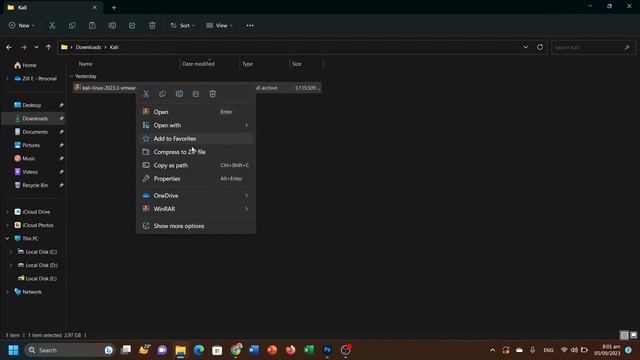Click the Rename icon in the context menu
640x360 pixels.
click(x=179, y=94)
